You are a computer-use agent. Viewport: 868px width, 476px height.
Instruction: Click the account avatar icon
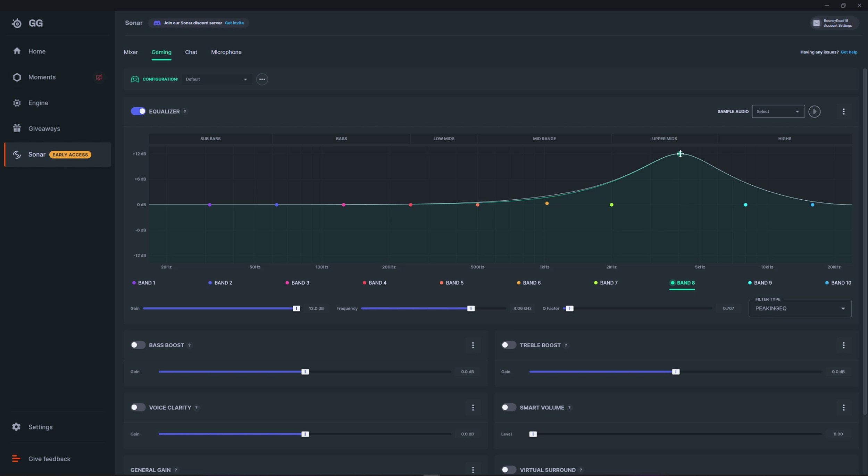pos(816,23)
